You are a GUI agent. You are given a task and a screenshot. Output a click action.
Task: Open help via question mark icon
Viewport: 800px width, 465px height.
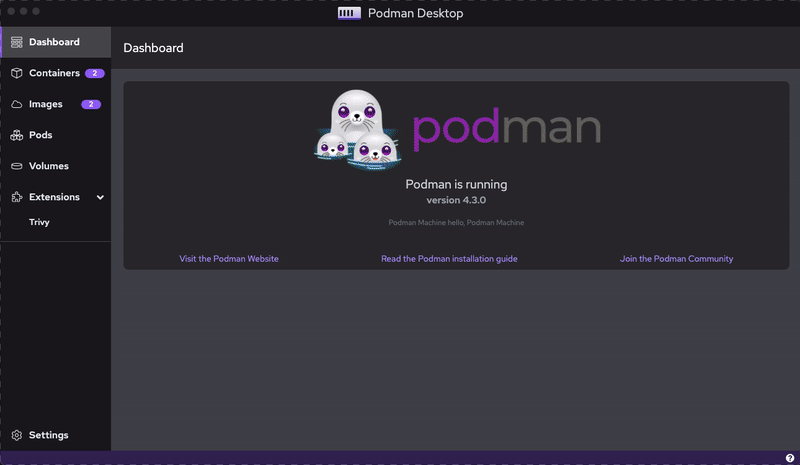(790, 458)
